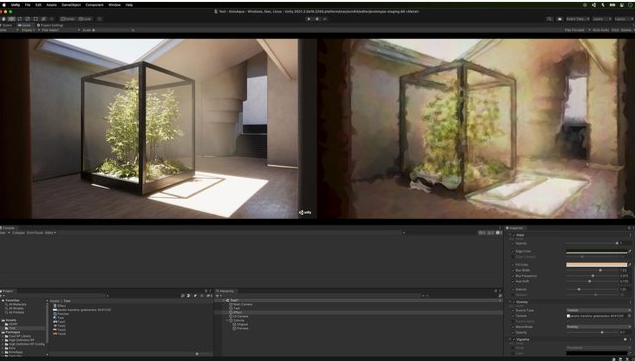Click the Play button
Screen dimensions: 635x361
pyautogui.click(x=309, y=19)
